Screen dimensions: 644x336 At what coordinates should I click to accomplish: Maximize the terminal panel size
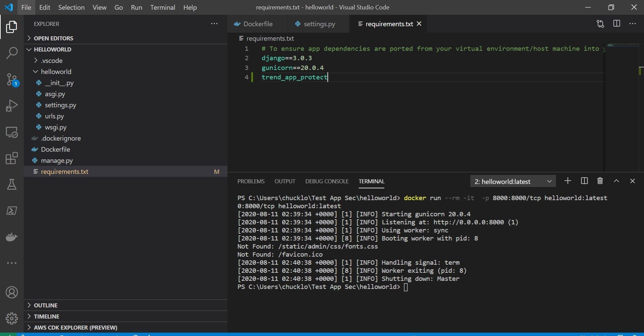[616, 181]
